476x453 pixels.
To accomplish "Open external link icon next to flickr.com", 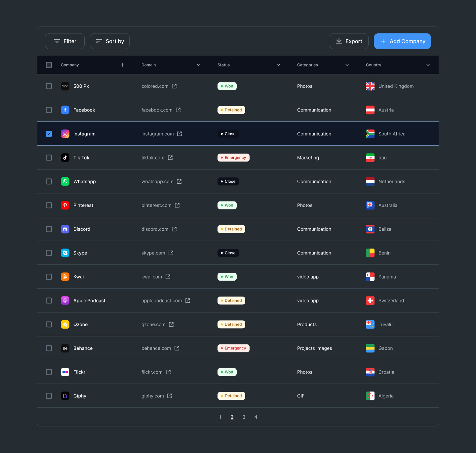I will tap(168, 372).
